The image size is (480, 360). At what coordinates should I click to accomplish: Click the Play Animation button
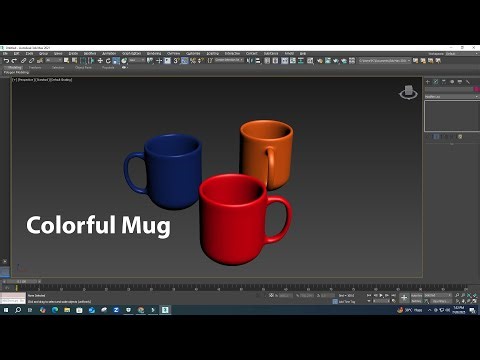(381, 295)
